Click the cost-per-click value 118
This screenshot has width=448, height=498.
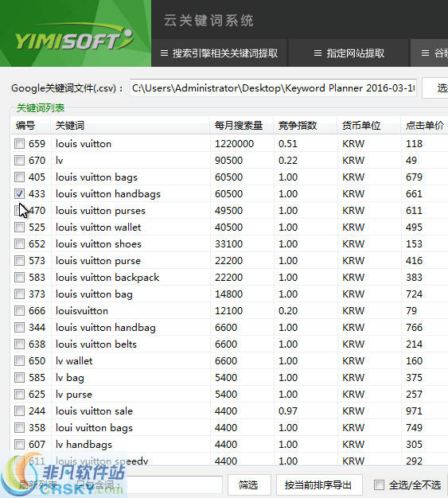(414, 143)
